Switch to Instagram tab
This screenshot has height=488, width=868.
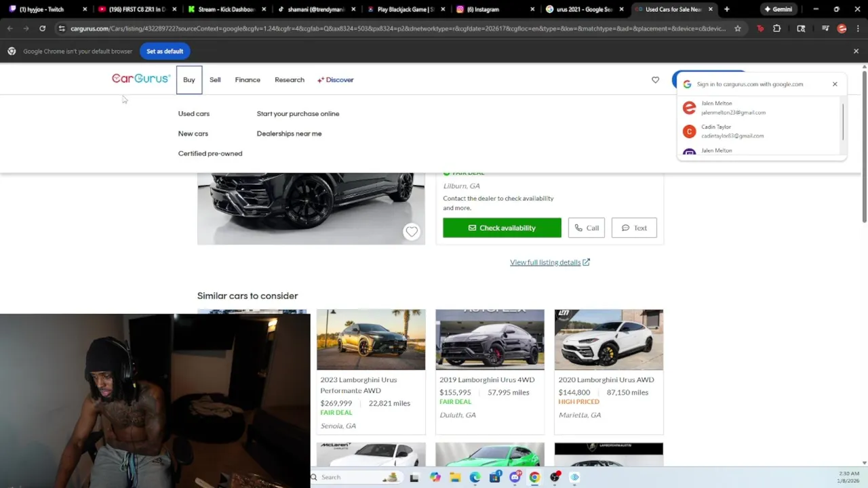[x=495, y=9]
